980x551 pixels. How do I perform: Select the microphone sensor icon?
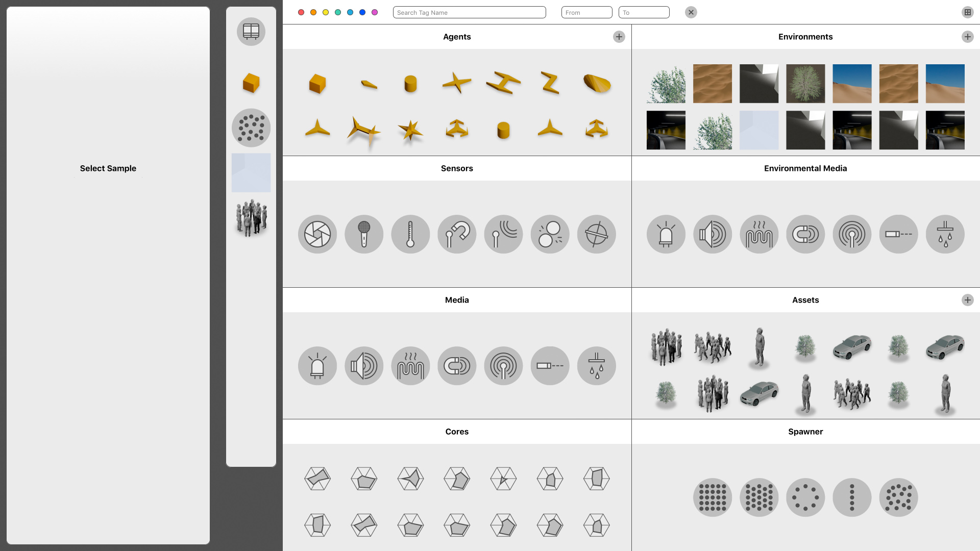coord(363,234)
